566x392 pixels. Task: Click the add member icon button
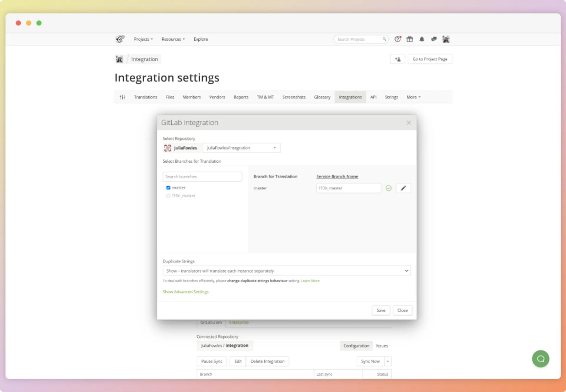click(x=397, y=59)
